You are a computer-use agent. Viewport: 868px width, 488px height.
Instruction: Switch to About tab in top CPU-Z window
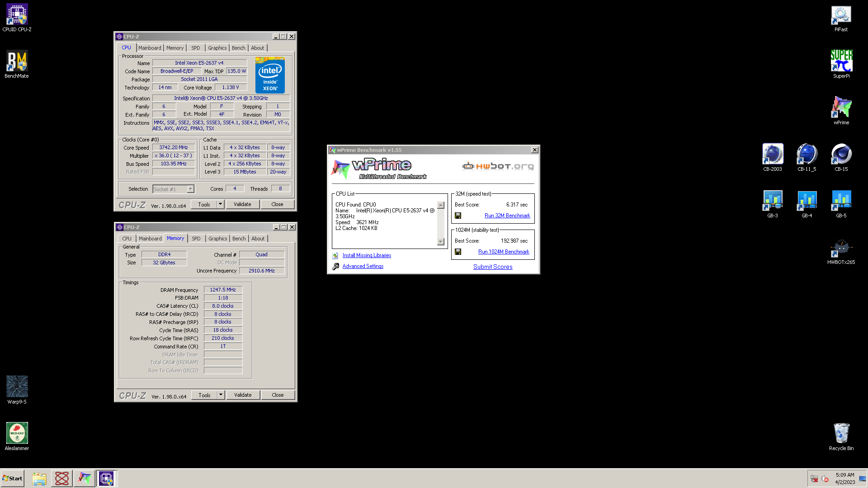(x=258, y=48)
